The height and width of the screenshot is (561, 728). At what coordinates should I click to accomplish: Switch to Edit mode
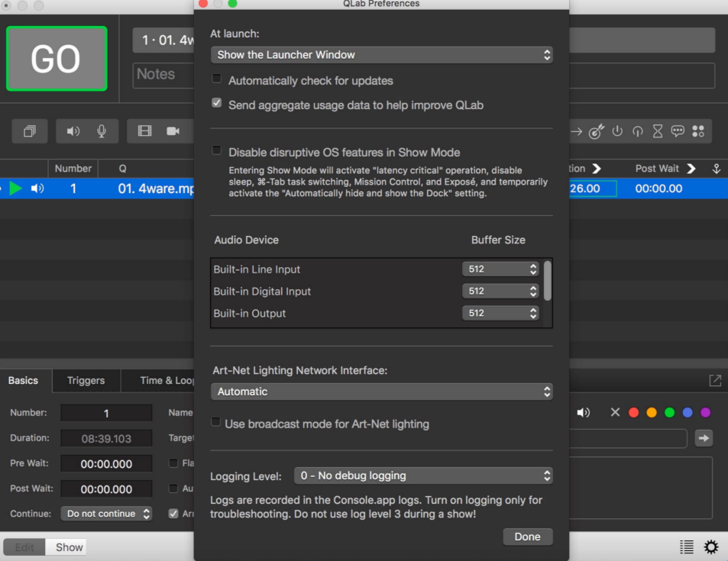tap(24, 547)
